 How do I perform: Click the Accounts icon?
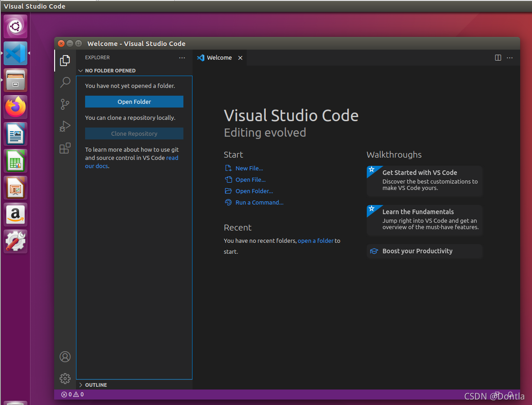[x=65, y=357]
